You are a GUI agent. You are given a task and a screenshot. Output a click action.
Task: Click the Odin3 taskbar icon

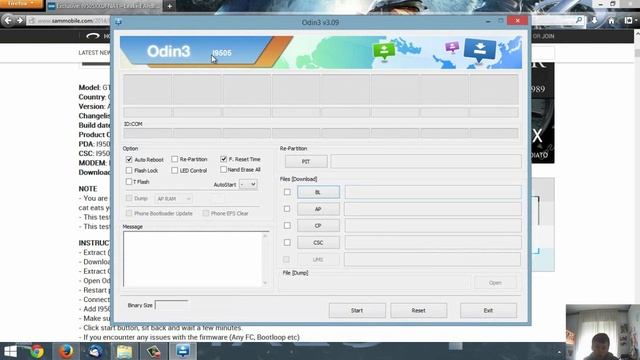pos(183,351)
